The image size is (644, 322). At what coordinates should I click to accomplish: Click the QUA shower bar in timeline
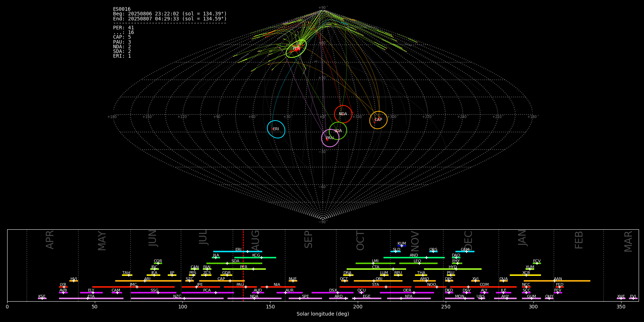tap(503, 281)
